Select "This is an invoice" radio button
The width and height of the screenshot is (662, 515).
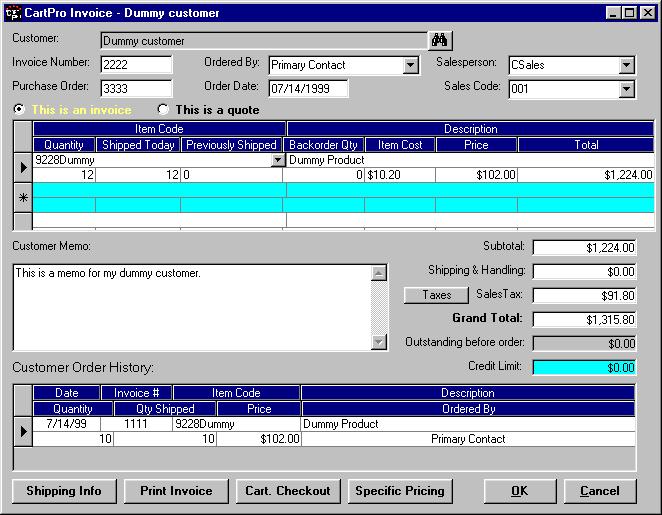[19, 109]
